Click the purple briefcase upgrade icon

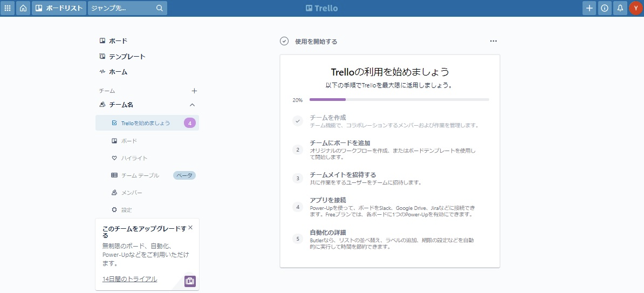190,281
